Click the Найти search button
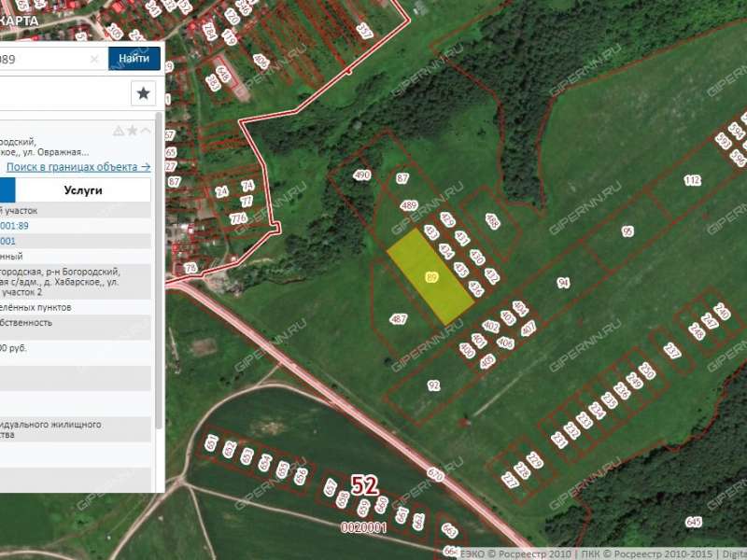This screenshot has width=747, height=560. pos(134,58)
